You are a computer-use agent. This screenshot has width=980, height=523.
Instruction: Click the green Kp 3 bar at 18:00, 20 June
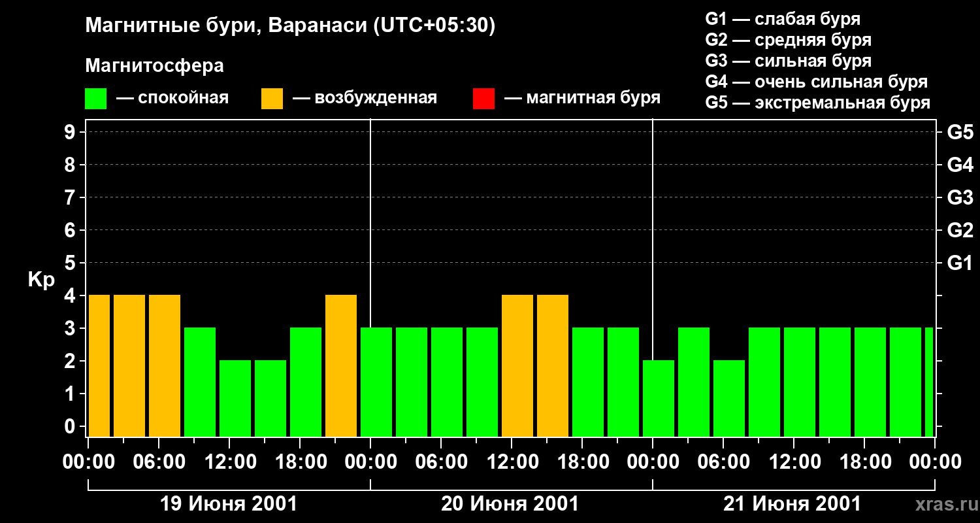coord(588,382)
